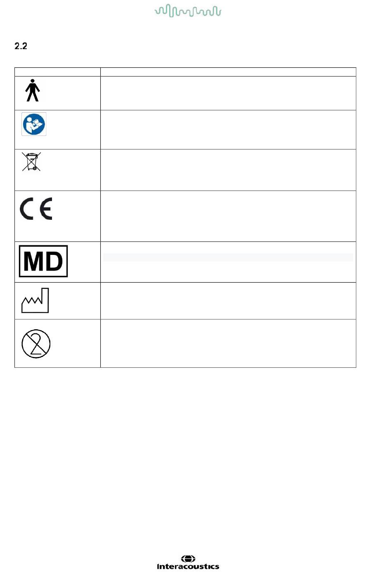Select the factory manufacturer symbol
This screenshot has height=573, width=392.
[35, 300]
